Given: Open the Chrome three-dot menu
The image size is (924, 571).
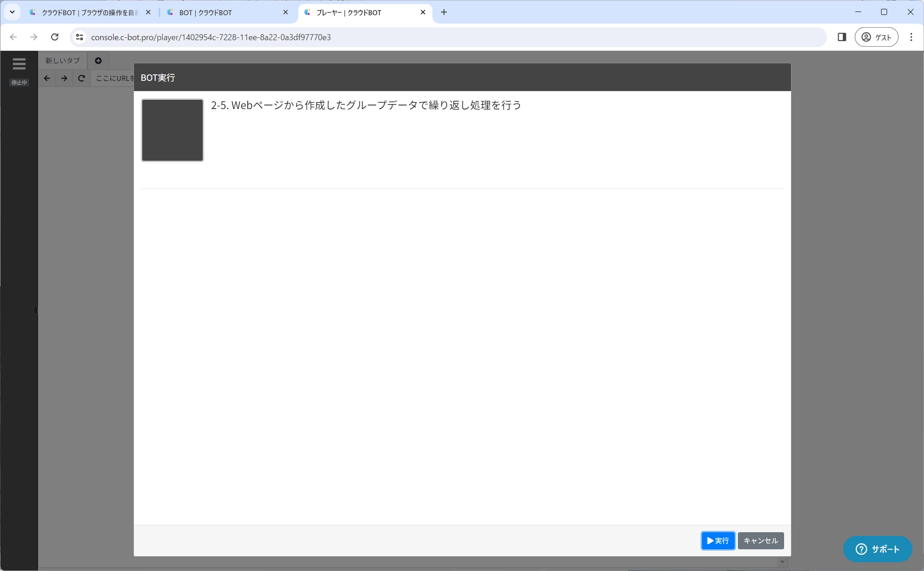Looking at the screenshot, I should [911, 37].
